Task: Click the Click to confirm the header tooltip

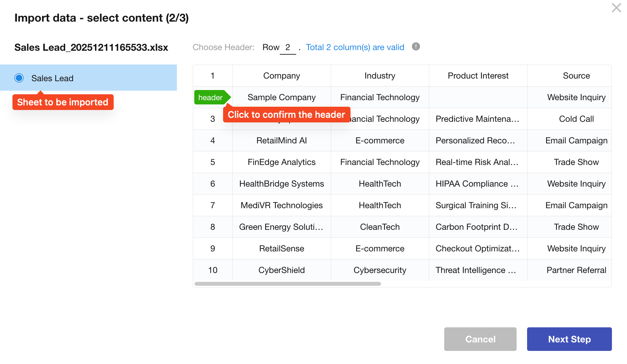Action: tap(287, 115)
